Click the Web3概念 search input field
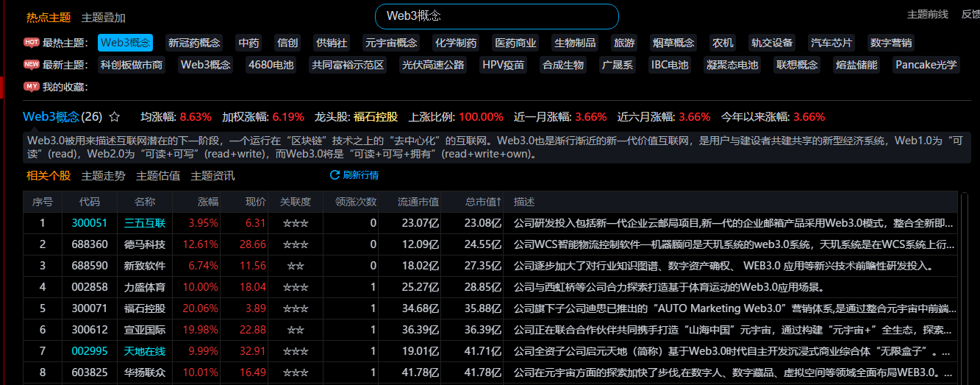980x385 pixels. tap(497, 16)
